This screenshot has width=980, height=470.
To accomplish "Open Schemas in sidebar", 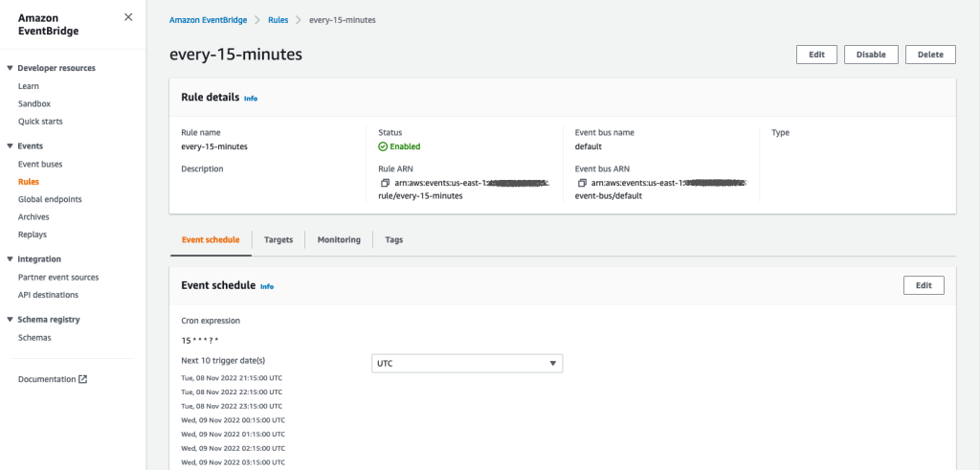I will 35,338.
